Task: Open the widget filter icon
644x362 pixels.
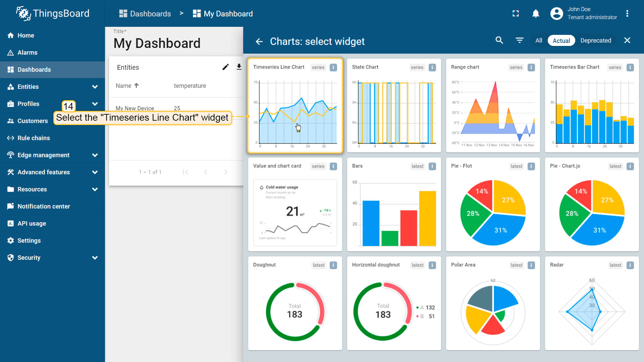Action: click(x=519, y=40)
